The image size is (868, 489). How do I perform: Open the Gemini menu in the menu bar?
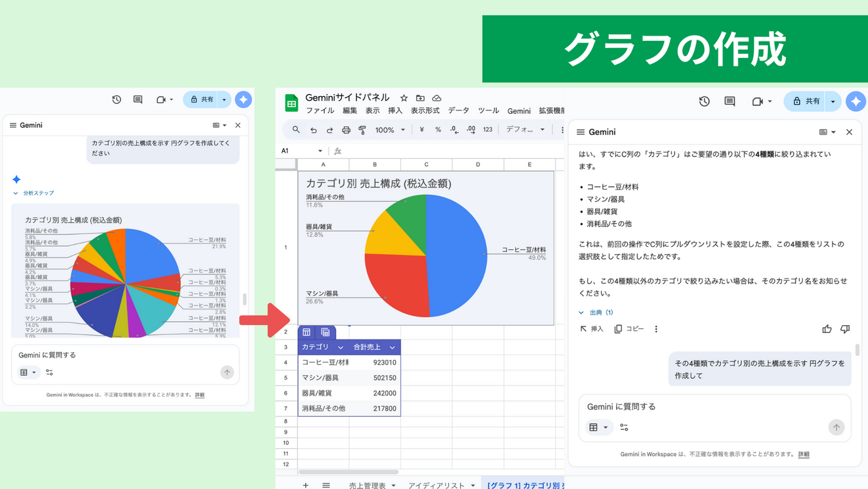point(519,111)
